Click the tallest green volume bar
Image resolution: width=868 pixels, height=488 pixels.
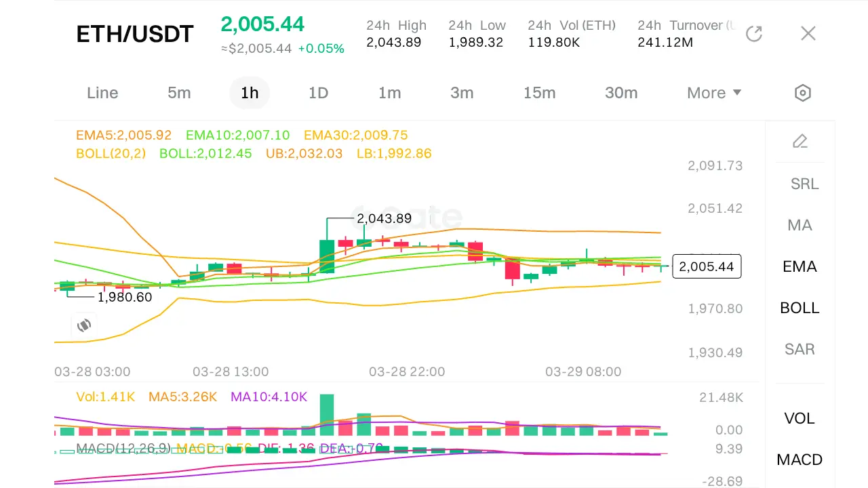click(327, 415)
